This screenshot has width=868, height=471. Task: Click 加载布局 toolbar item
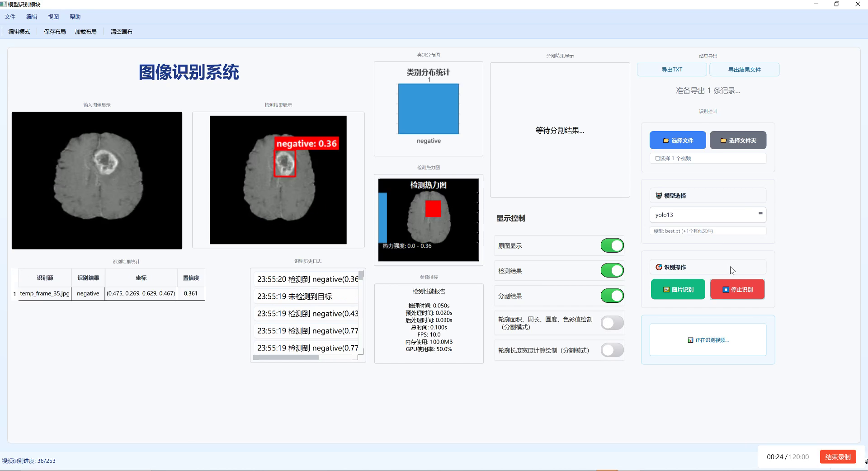(85, 32)
